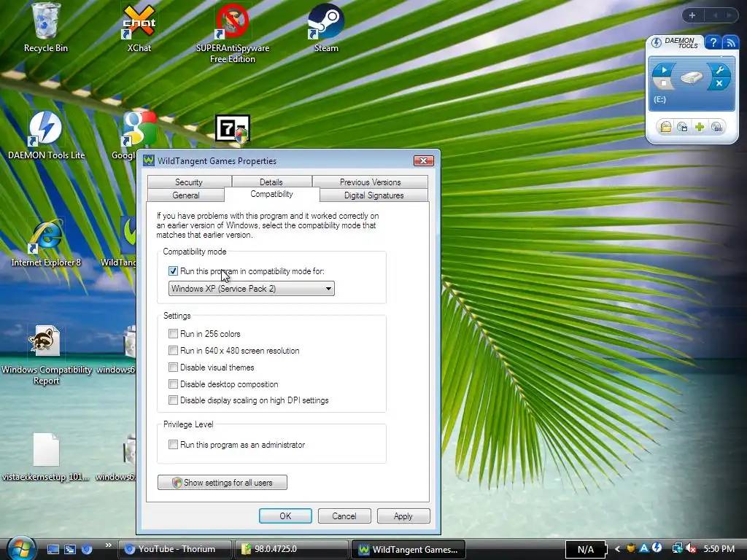Select the XChat desktop shortcut
Screen dimensions: 747x560
coord(139,28)
